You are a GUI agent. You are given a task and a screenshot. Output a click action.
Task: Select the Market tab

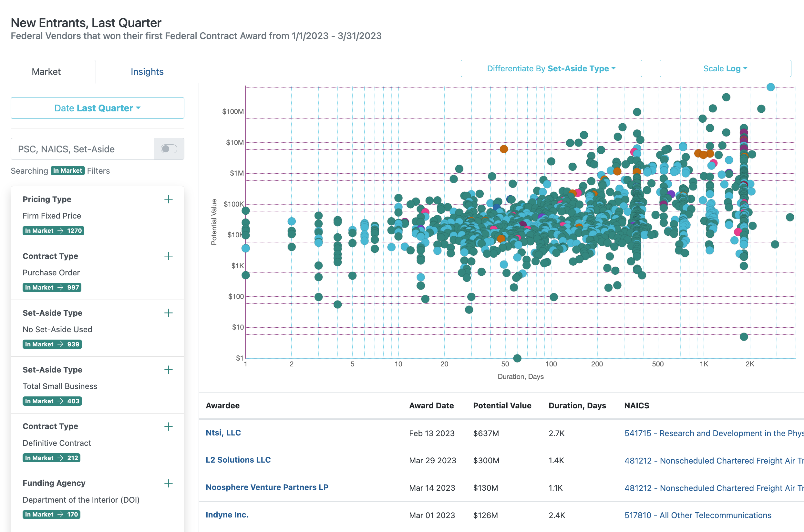[46, 72]
